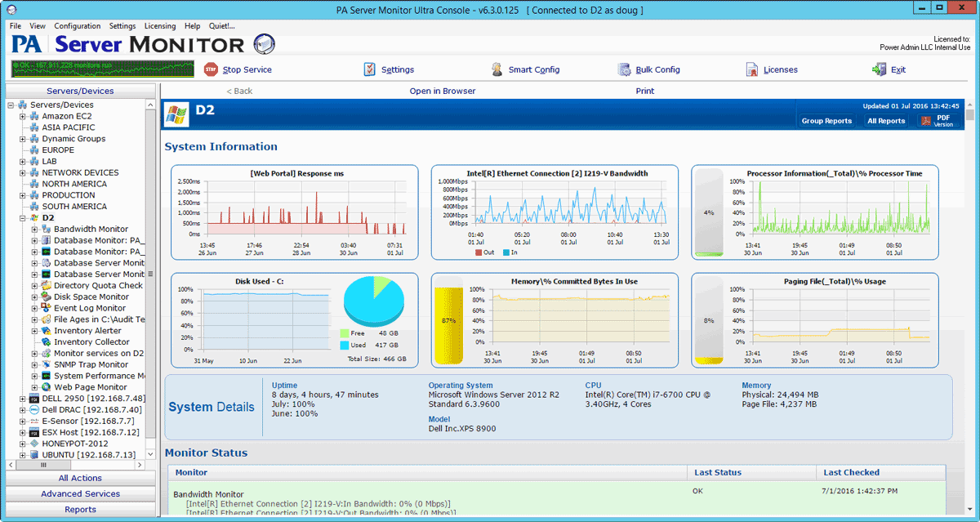Click the Print link
This screenshot has height=522, width=980.
(645, 91)
